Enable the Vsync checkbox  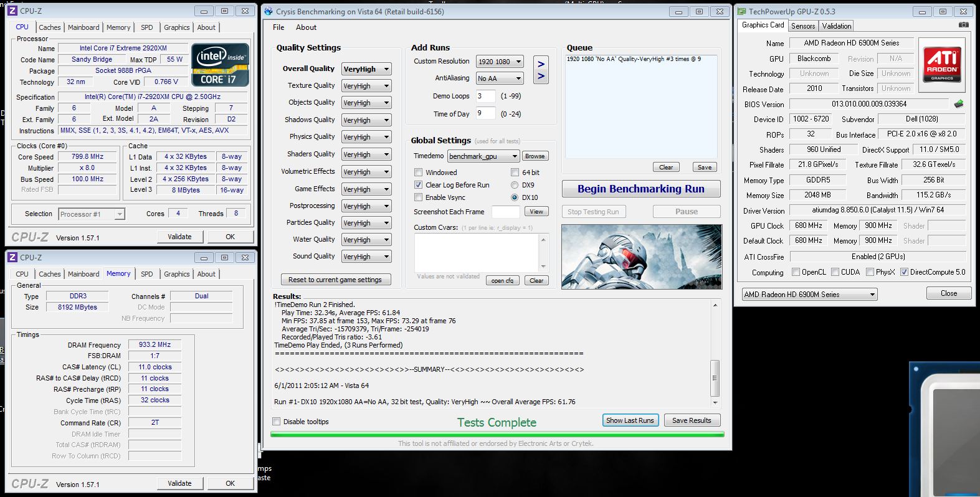click(x=419, y=197)
